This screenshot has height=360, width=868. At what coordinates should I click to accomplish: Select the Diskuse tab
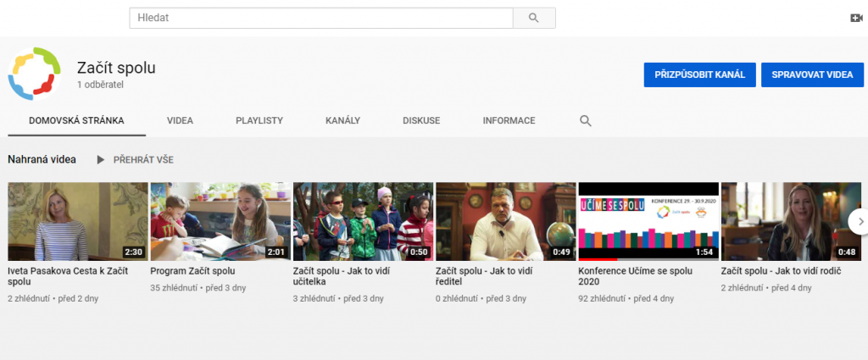[421, 121]
